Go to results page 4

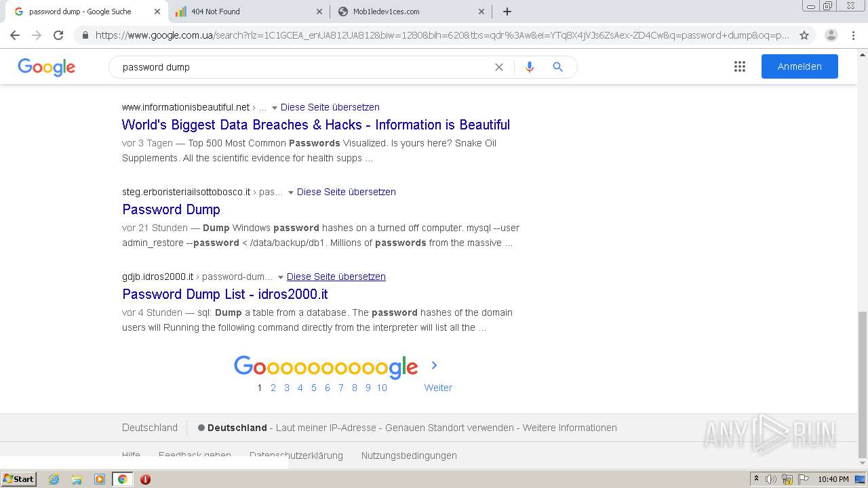(x=300, y=388)
